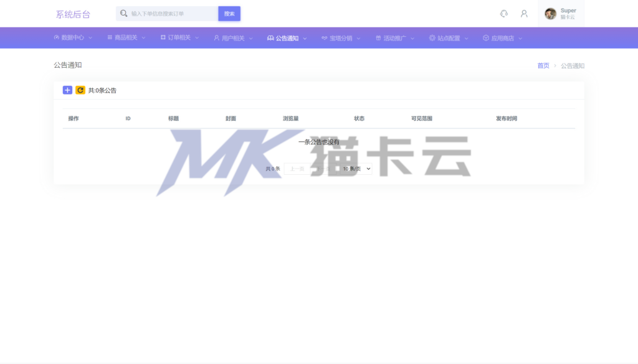Click the yellow refresh icon
Image resolution: width=638 pixels, height=364 pixels.
(80, 90)
